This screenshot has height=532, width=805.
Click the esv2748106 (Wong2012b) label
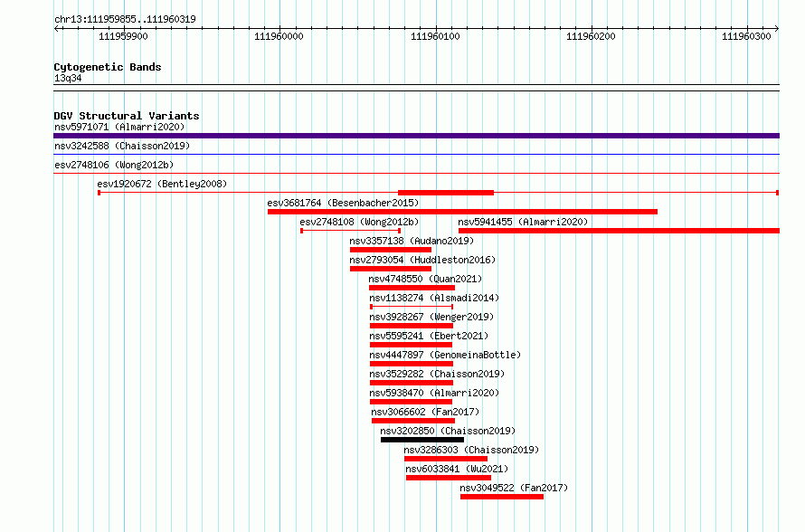(x=114, y=165)
